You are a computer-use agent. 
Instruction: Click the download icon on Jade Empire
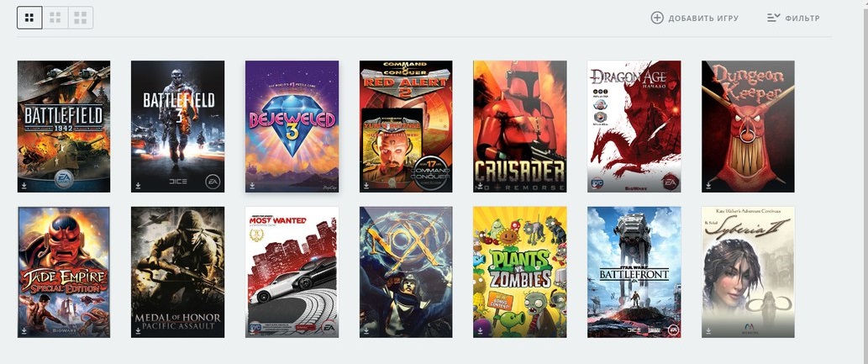pos(24,330)
